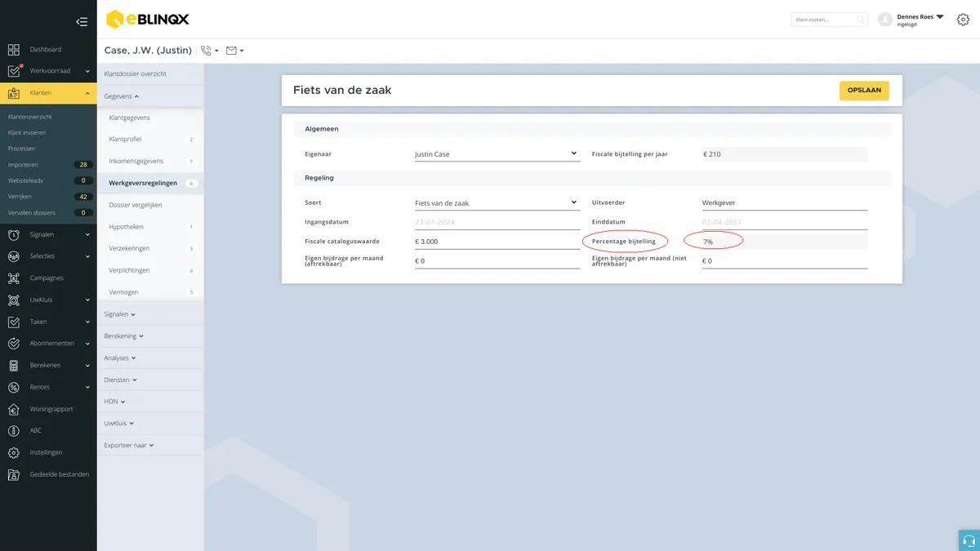Open the Klant invoeren link
This screenshot has height=551, width=980.
click(x=27, y=133)
